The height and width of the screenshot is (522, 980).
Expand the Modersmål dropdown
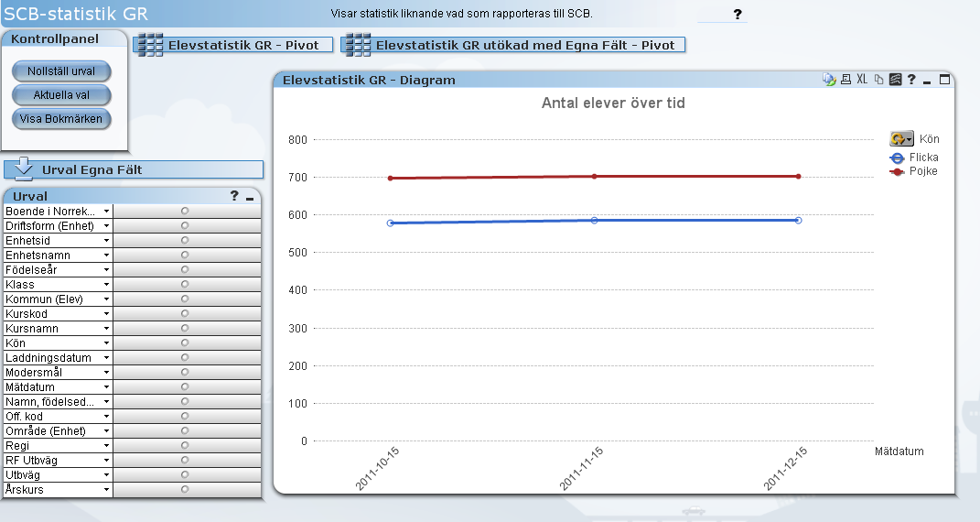point(106,373)
